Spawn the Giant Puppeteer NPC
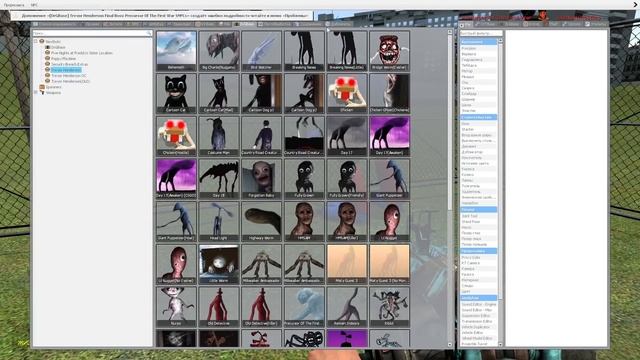640x360 pixels. click(x=389, y=179)
